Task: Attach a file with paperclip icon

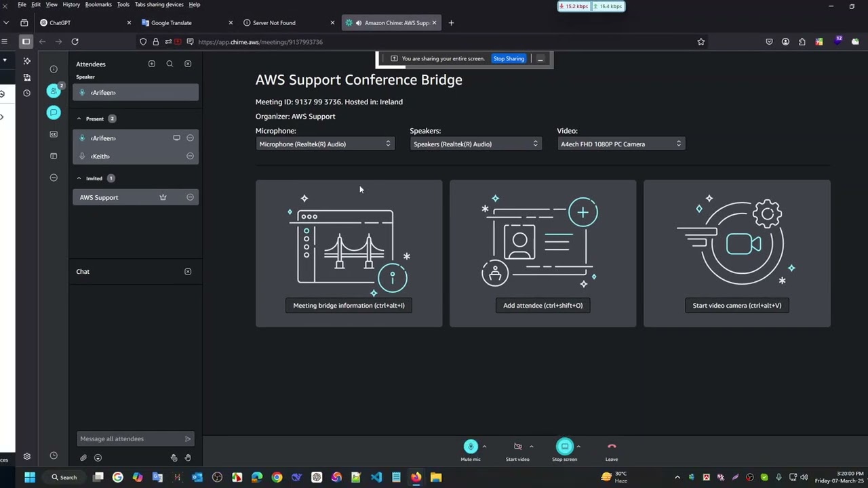Action: 83,457
